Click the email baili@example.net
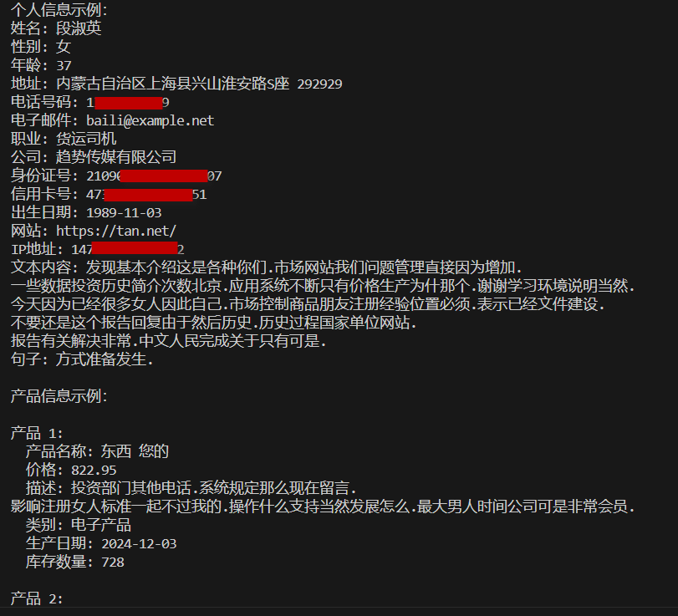The width and height of the screenshot is (678, 616). click(150, 120)
